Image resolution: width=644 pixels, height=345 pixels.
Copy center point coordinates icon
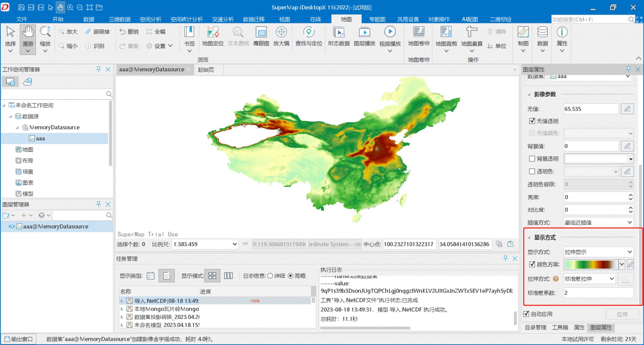[x=499, y=244]
